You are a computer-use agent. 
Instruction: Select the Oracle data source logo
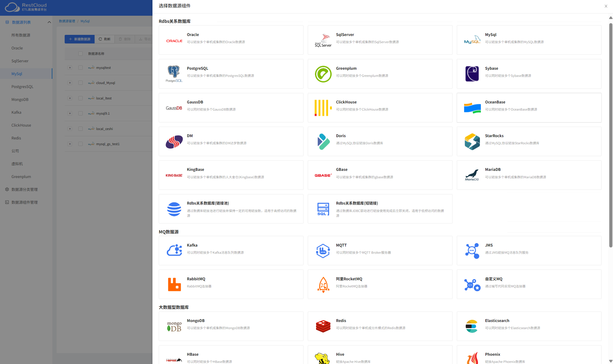click(174, 41)
